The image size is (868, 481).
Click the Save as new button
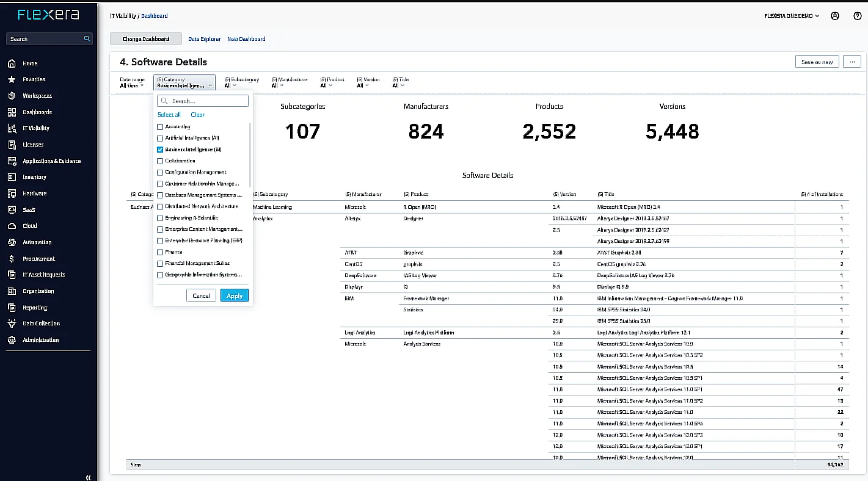tap(817, 62)
